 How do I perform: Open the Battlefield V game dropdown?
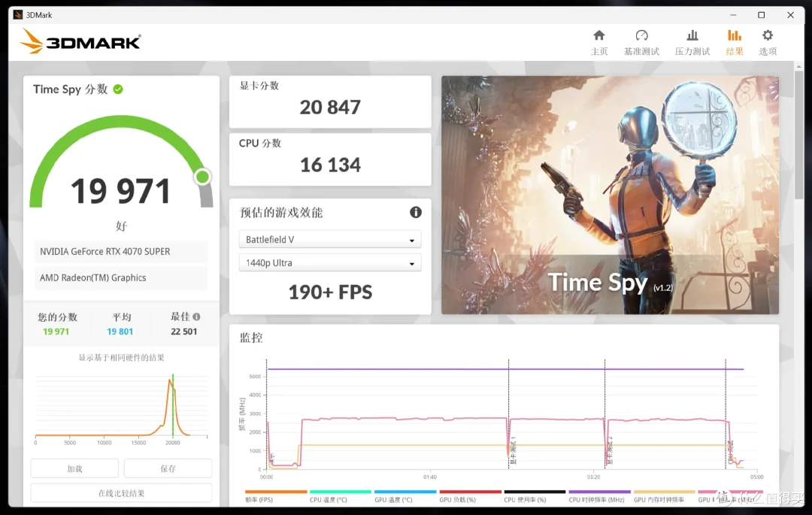[x=330, y=240]
